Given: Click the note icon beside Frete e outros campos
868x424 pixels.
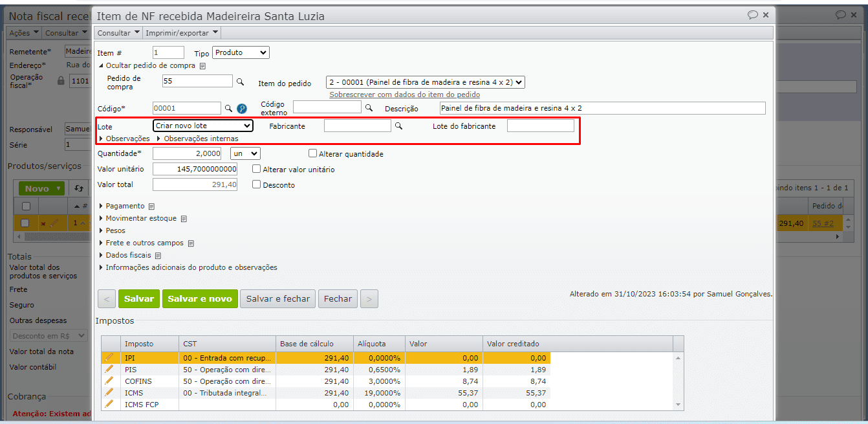Looking at the screenshot, I should coord(191,243).
